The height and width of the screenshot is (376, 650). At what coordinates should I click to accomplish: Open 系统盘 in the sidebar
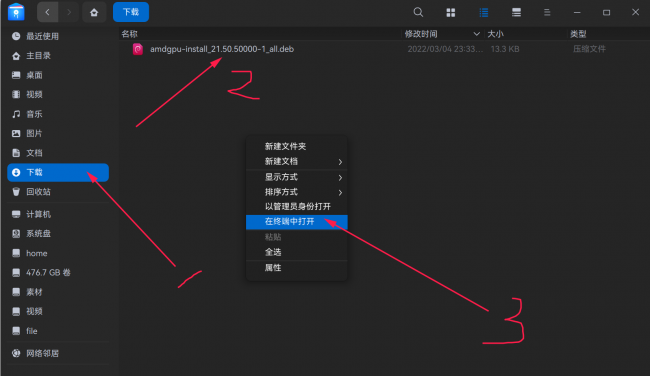[x=58, y=234]
